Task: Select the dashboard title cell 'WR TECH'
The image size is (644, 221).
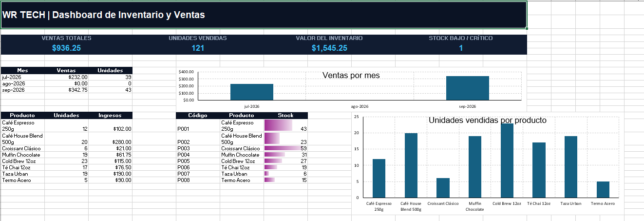Action: pos(264,15)
